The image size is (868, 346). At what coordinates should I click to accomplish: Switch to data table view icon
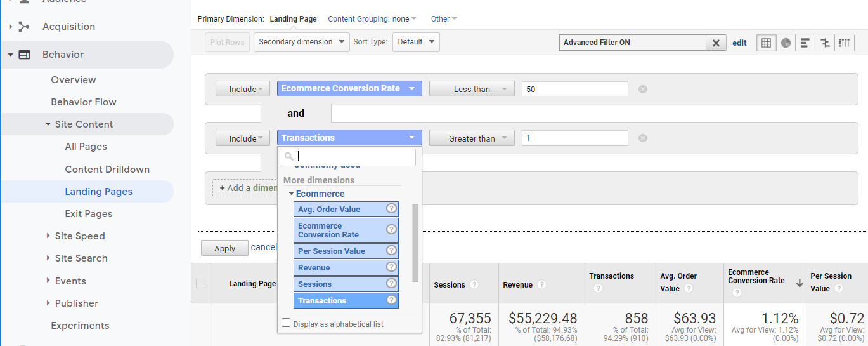[x=766, y=43]
